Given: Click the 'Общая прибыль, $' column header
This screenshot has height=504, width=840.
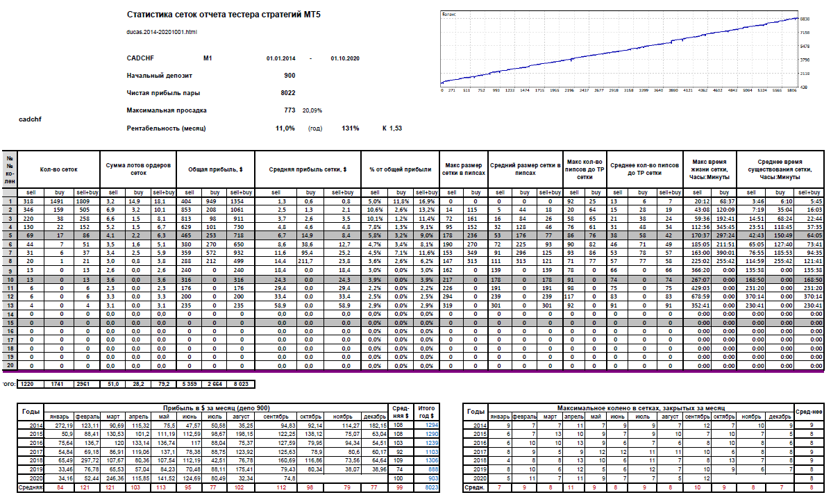Looking at the screenshot, I should [x=216, y=169].
